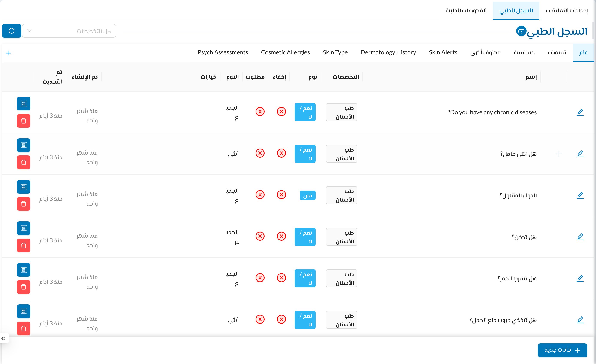
Task: Edit the chronic diseases question row
Action: point(580,112)
